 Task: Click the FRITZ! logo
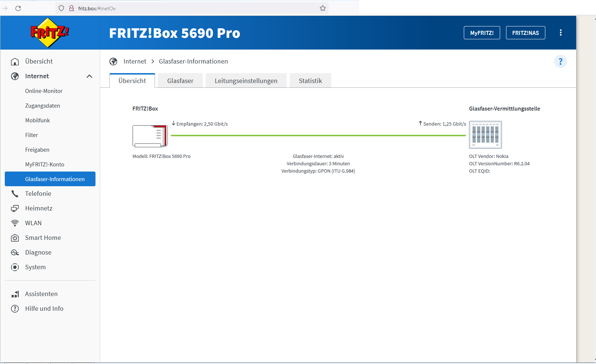(50, 33)
